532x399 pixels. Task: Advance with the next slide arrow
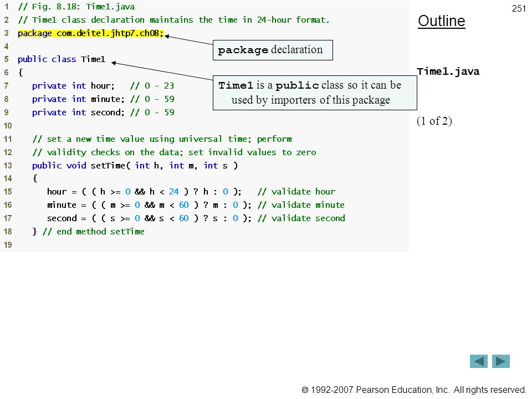501,361
